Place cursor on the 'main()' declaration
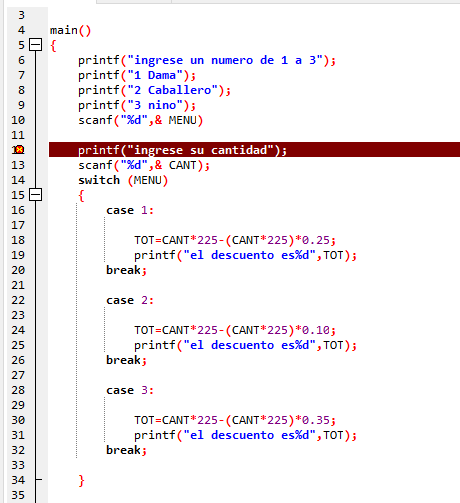 [70, 30]
